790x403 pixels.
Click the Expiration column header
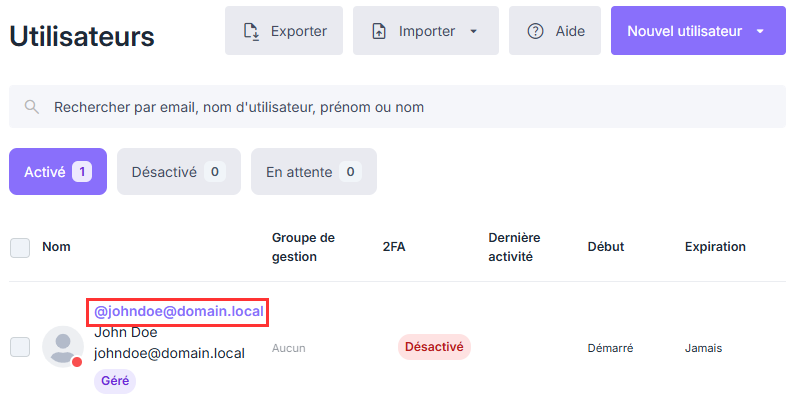click(x=715, y=247)
